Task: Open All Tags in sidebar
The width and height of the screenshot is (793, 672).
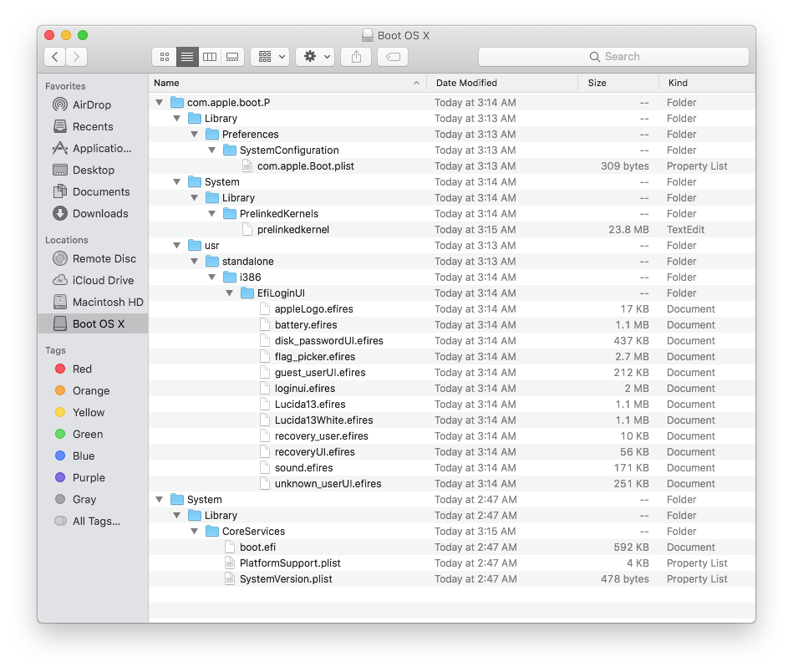Action: coord(93,522)
